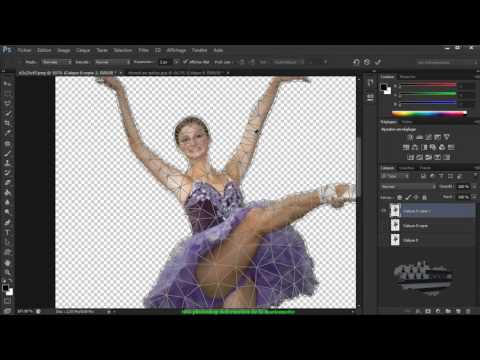Switch to second open document tab

176,73
